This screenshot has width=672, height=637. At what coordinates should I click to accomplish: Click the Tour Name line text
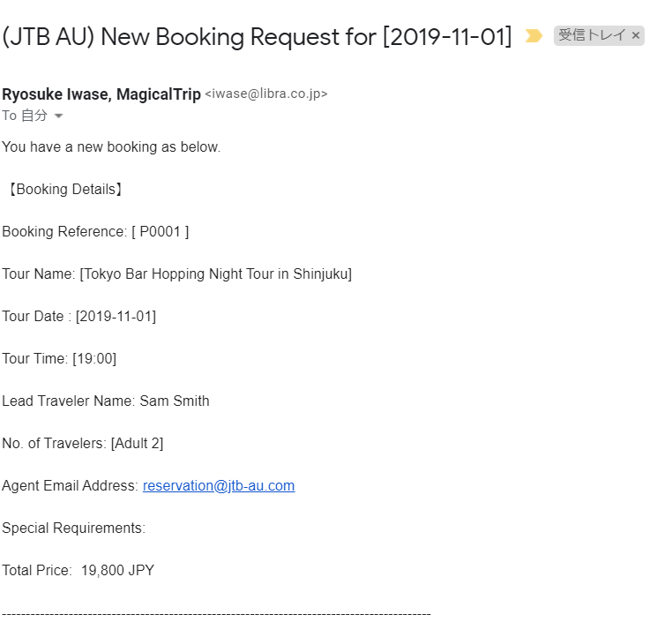[176, 274]
